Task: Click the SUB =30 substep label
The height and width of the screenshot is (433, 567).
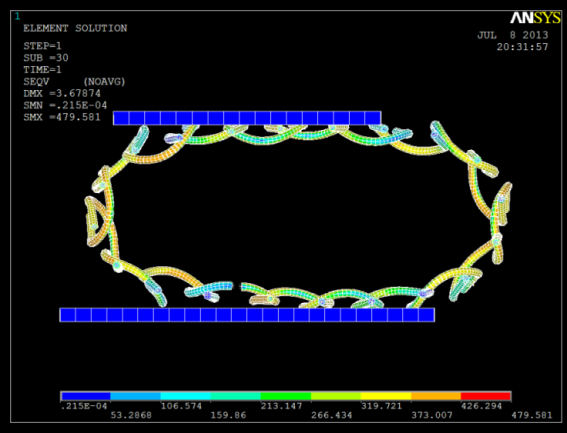Action: [46, 58]
